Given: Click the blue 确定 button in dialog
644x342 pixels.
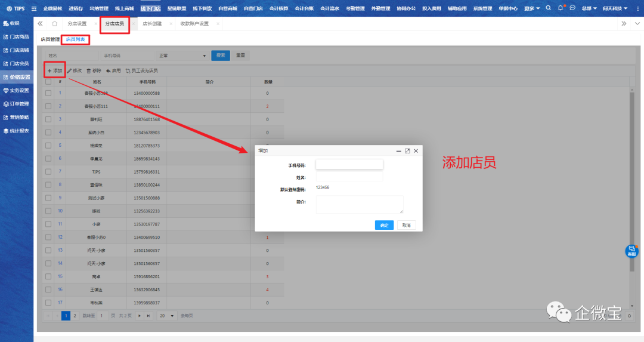Looking at the screenshot, I should tap(384, 225).
